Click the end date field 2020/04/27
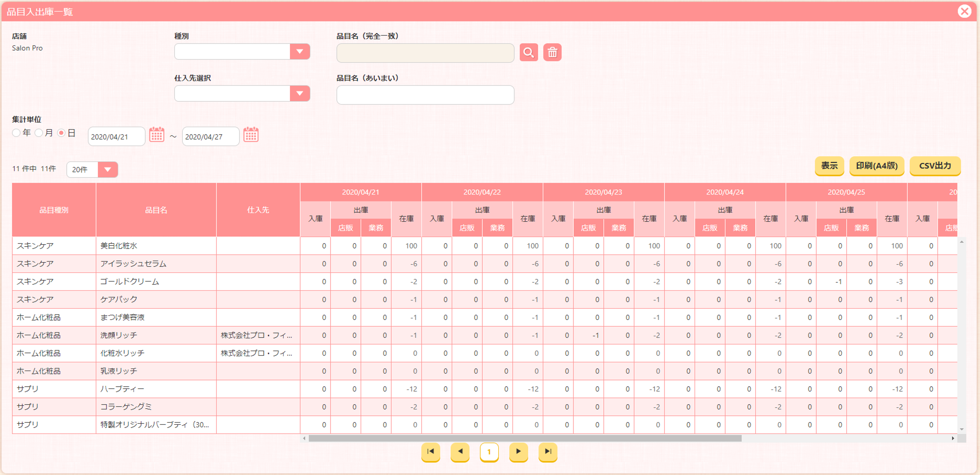This screenshot has width=980, height=475. 211,137
